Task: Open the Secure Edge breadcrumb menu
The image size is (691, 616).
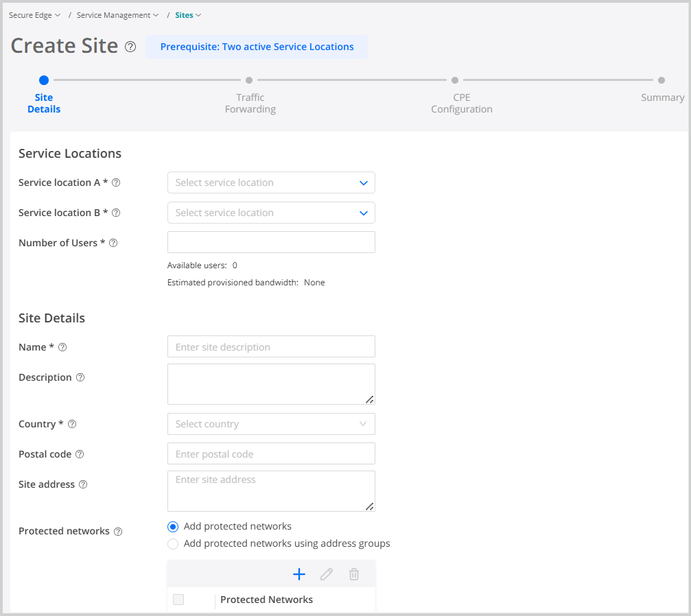Action: coord(34,15)
